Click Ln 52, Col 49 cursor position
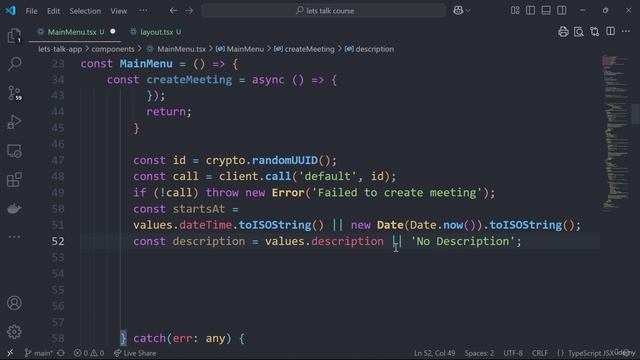The width and height of the screenshot is (640, 360). (434, 353)
